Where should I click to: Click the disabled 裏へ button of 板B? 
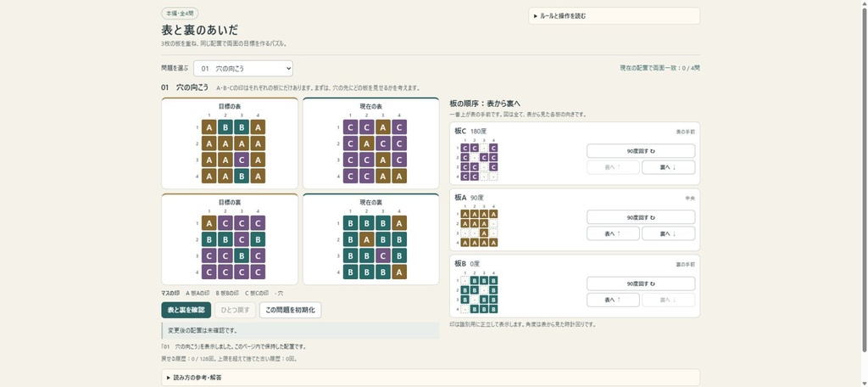(668, 300)
